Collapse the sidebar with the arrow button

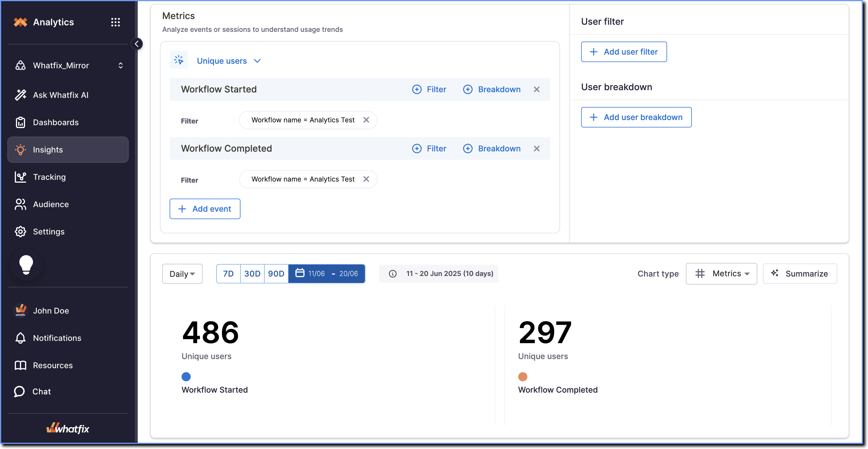click(137, 44)
